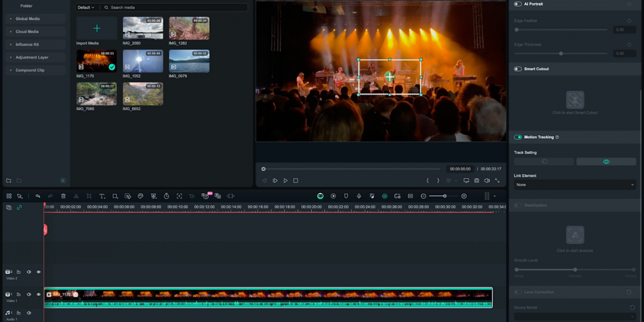Image resolution: width=644 pixels, height=322 pixels.
Task: Open the color palette tool in the toolbar
Action: point(141,196)
